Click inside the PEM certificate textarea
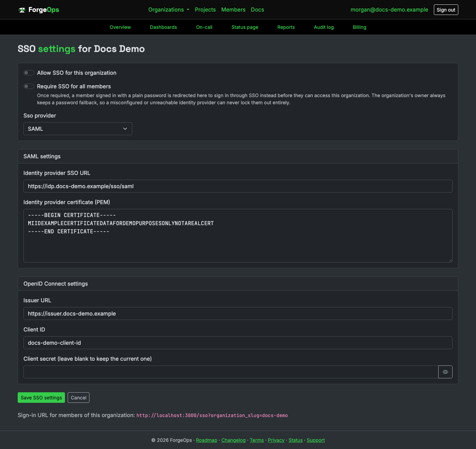The width and height of the screenshot is (476, 449). click(x=238, y=236)
